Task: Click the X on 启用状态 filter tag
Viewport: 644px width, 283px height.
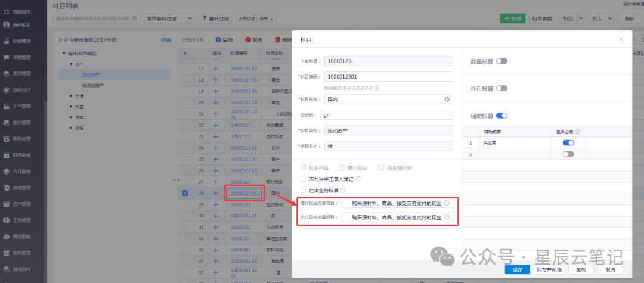Action: pyautogui.click(x=271, y=19)
